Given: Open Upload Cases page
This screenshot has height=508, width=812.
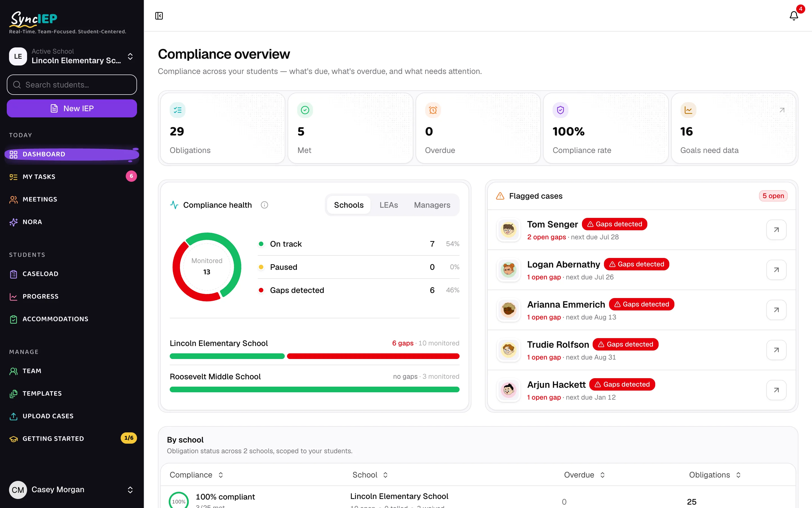Looking at the screenshot, I should 72,416.
